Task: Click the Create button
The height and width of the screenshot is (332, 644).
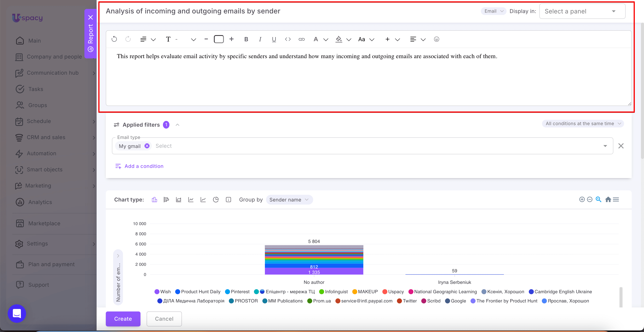Action: pos(123,319)
